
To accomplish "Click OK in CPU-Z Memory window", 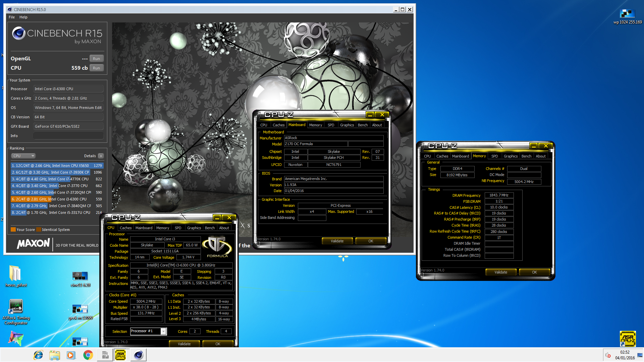I will point(534,272).
